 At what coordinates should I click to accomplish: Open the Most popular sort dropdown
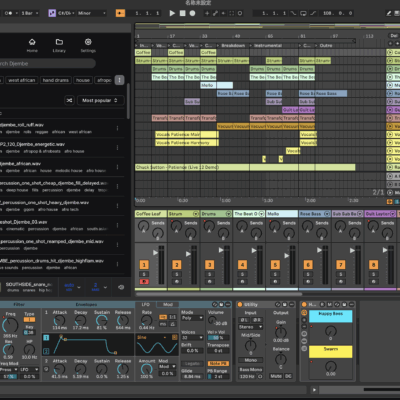[x=101, y=100]
